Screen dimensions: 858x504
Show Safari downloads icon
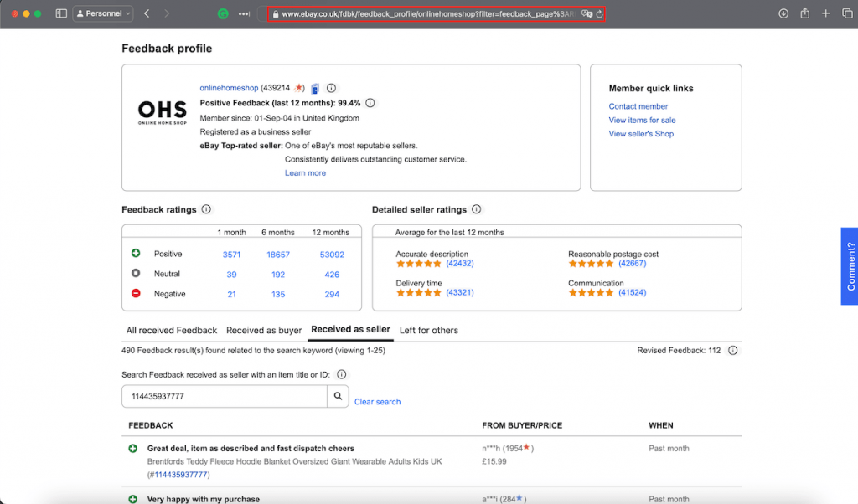(x=783, y=13)
